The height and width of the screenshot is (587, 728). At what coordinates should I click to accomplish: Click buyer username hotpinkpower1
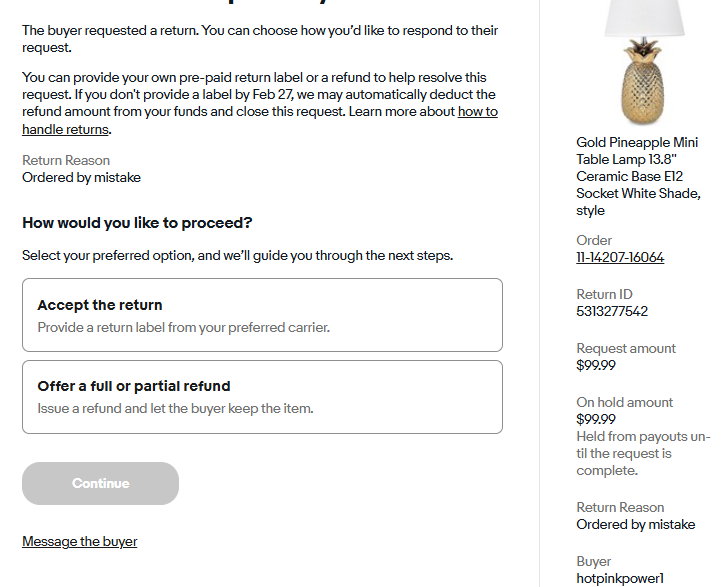tap(620, 578)
